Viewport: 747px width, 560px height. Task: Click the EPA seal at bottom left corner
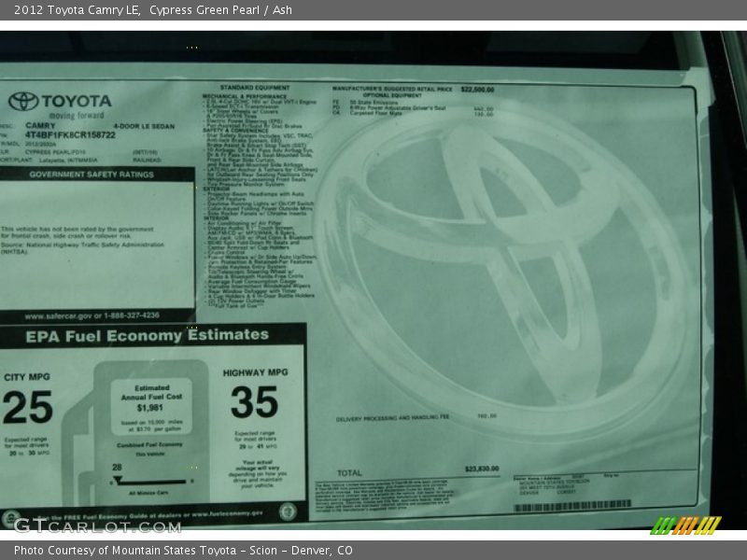tap(9, 518)
